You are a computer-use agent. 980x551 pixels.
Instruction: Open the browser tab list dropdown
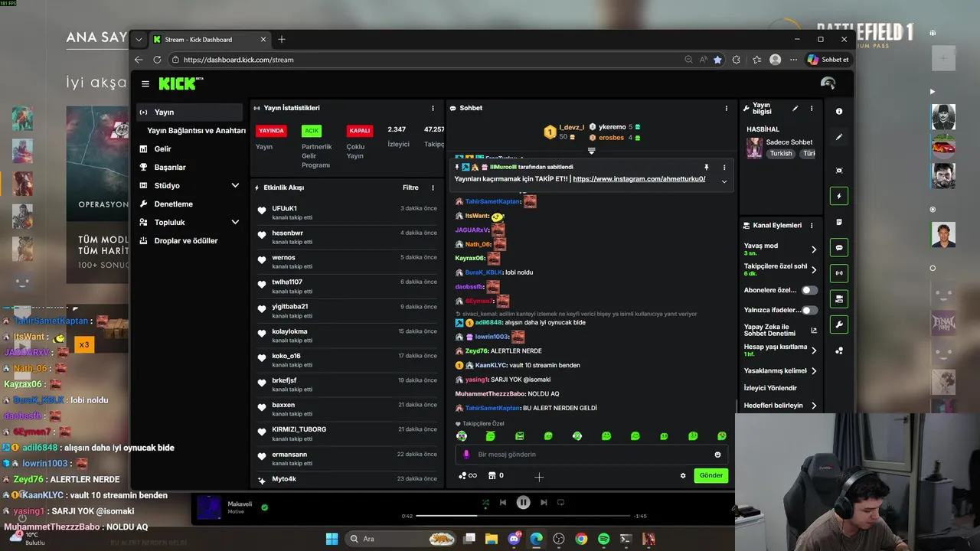point(139,40)
